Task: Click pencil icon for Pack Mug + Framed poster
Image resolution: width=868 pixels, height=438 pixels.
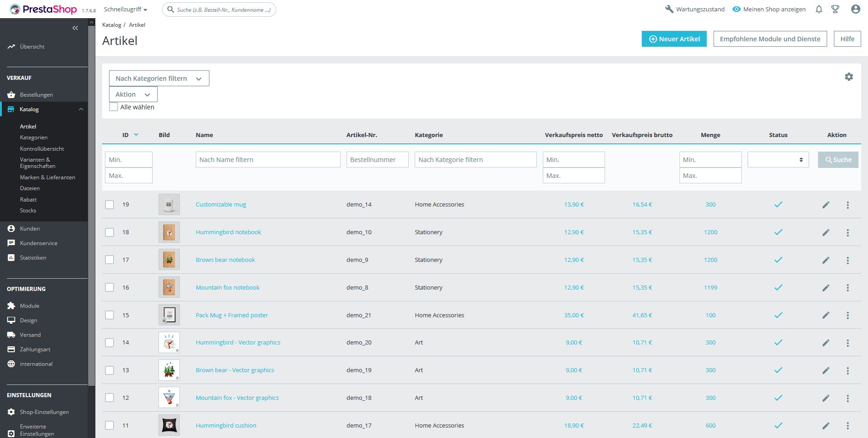Action: (825, 315)
